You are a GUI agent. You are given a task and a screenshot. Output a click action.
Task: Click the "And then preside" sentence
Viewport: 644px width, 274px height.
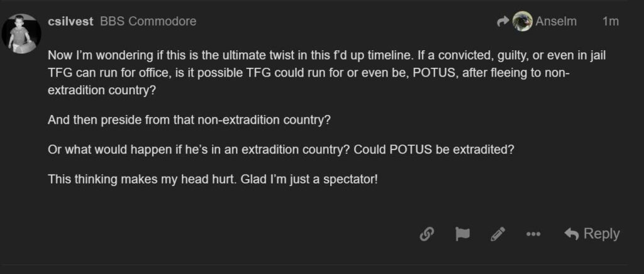tap(189, 119)
